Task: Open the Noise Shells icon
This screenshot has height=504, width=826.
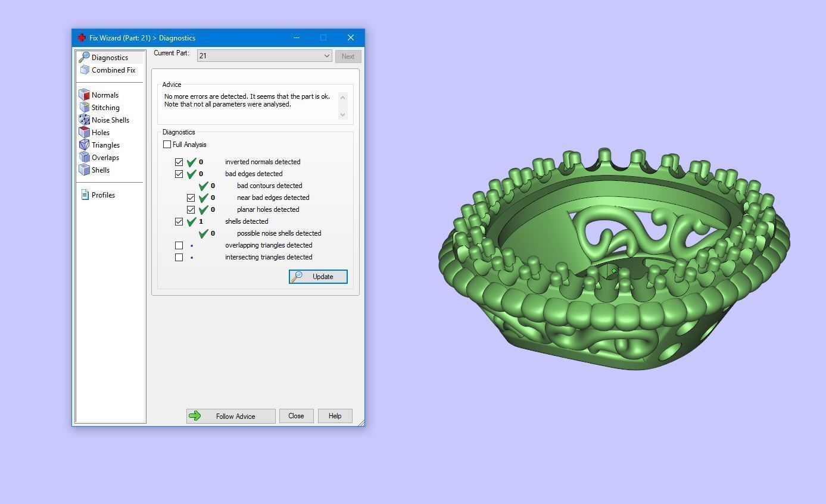Action: pyautogui.click(x=85, y=120)
